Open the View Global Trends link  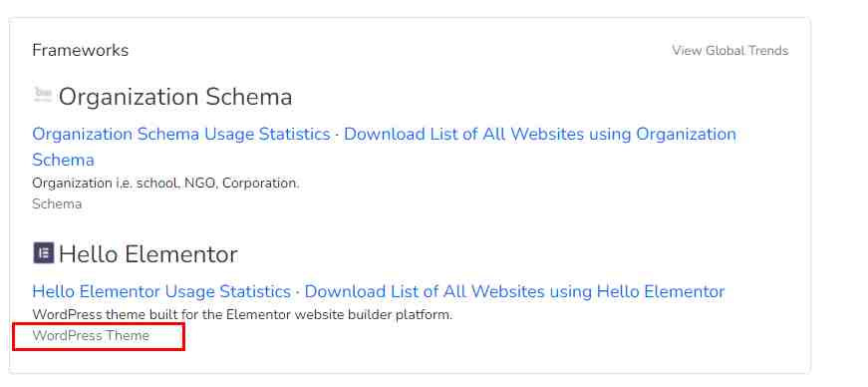coord(730,51)
